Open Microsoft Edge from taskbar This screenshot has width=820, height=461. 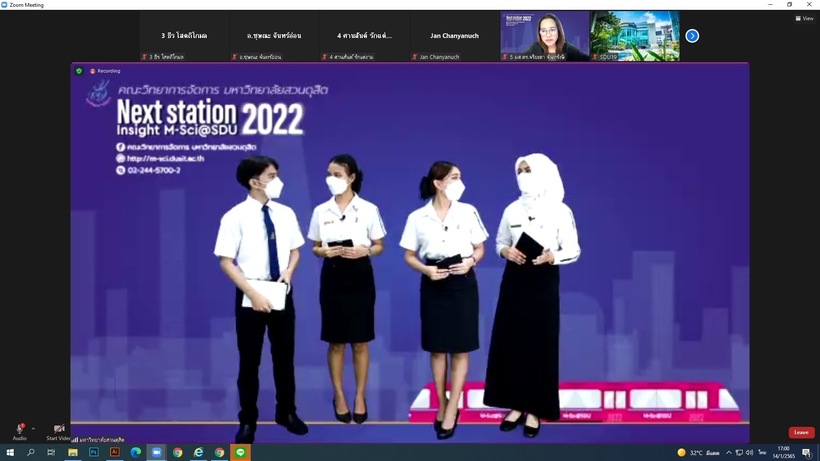pyautogui.click(x=135, y=452)
